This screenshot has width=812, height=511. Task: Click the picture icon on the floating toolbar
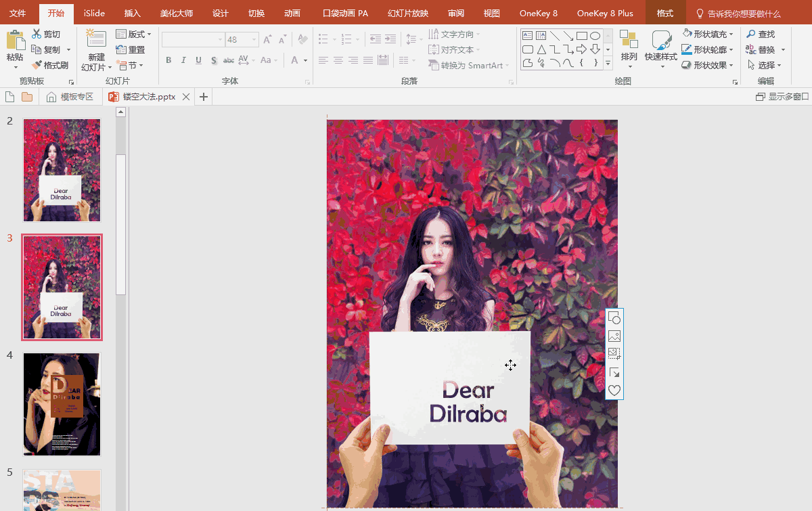pyautogui.click(x=614, y=336)
